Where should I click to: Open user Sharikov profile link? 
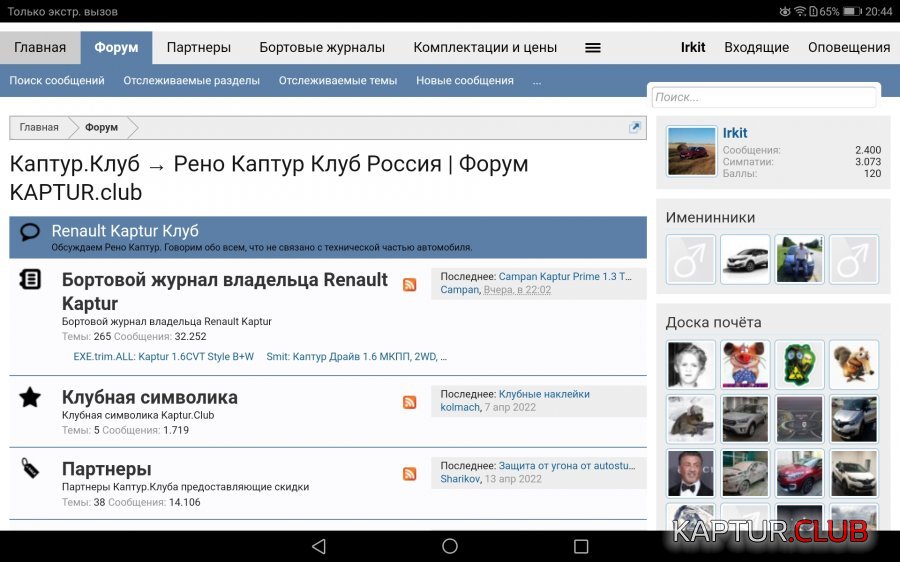pos(460,479)
